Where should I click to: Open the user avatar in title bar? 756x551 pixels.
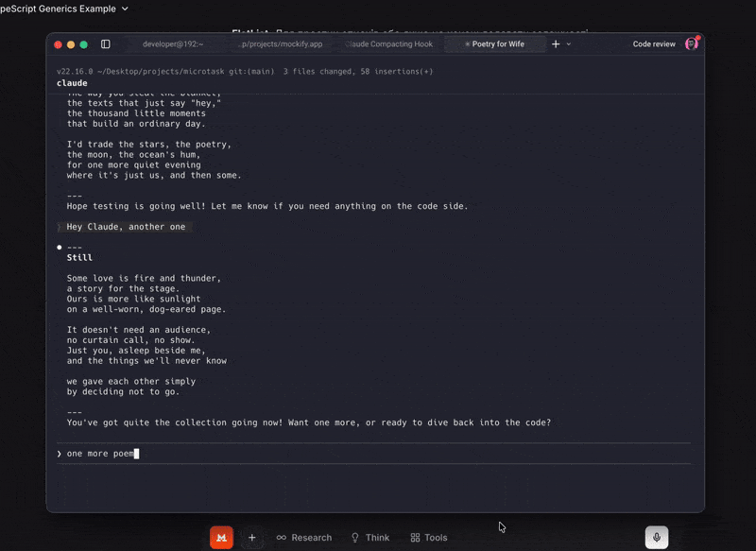[691, 43]
